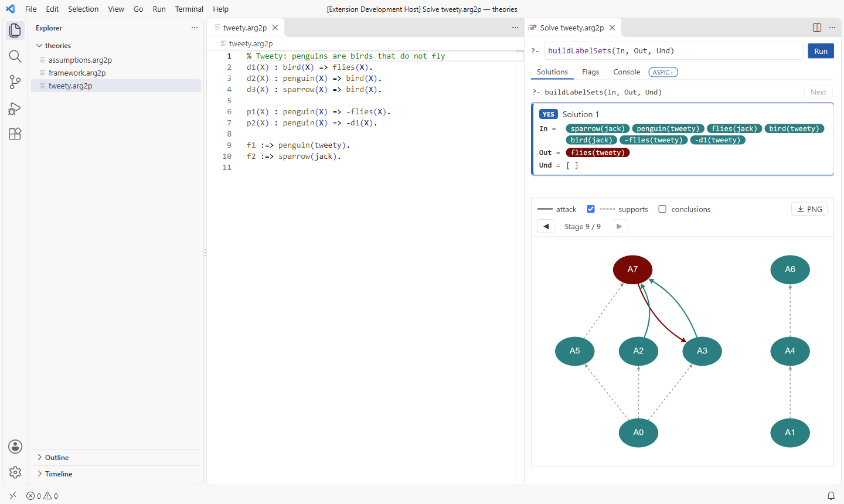Click the tweety.arg2p breadcrumb
Viewport: 844px width, 504px height.
(251, 44)
